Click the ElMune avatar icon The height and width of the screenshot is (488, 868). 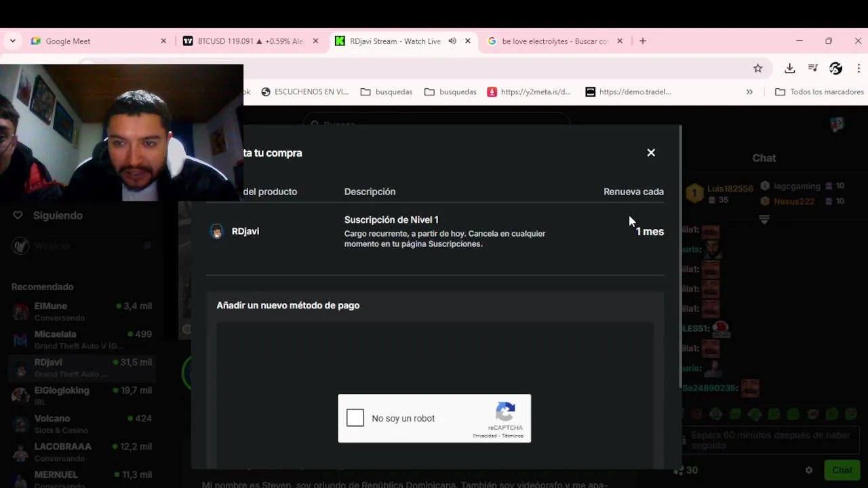click(x=20, y=312)
